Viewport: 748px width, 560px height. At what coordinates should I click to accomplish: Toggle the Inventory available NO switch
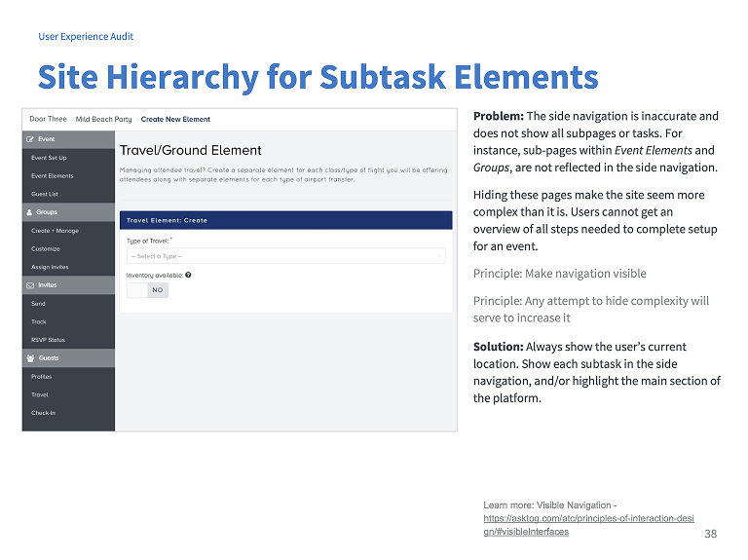[x=147, y=290]
